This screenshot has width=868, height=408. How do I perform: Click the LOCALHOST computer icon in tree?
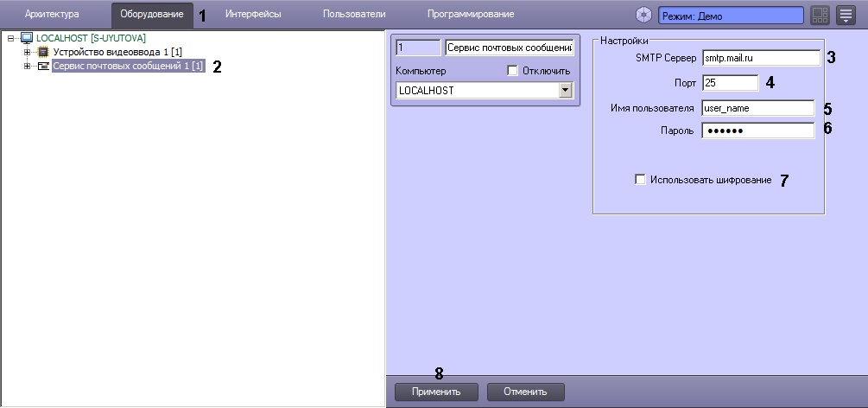26,38
